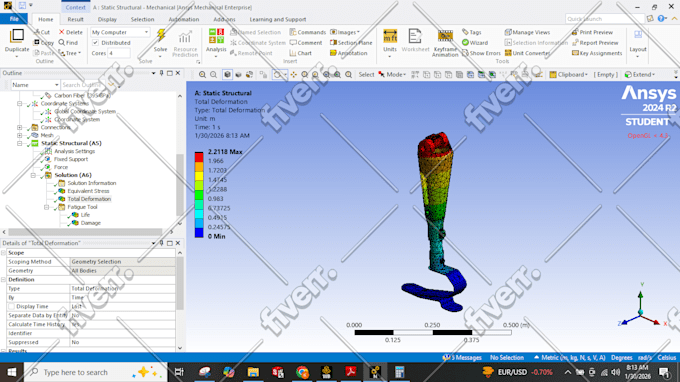Open the Analysis insert icon

click(216, 36)
